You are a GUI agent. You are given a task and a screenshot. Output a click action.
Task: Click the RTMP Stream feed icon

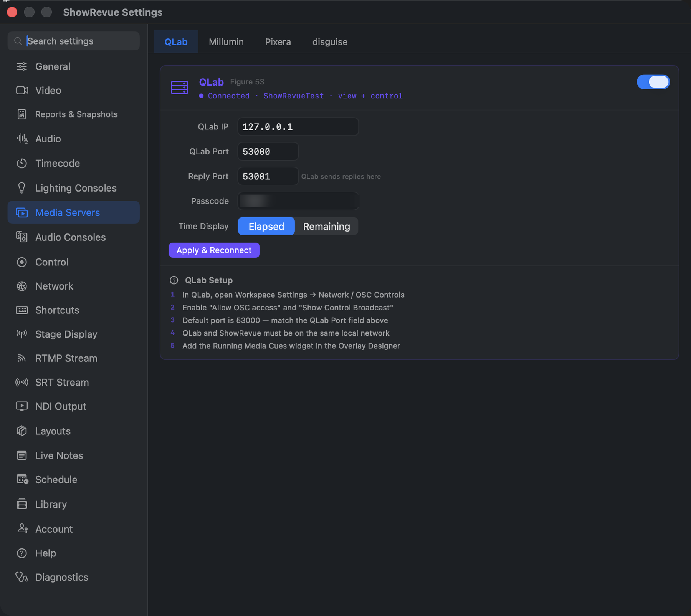click(x=22, y=358)
